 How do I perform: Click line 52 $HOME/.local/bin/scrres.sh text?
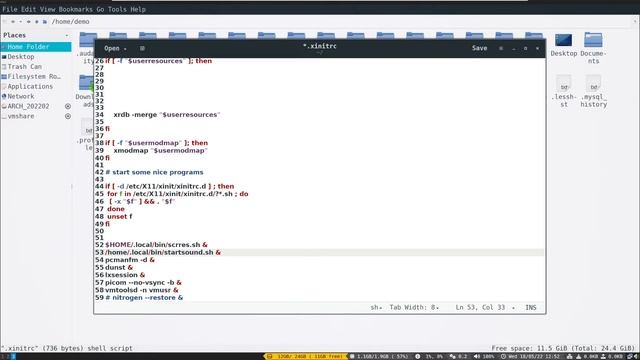point(156,245)
